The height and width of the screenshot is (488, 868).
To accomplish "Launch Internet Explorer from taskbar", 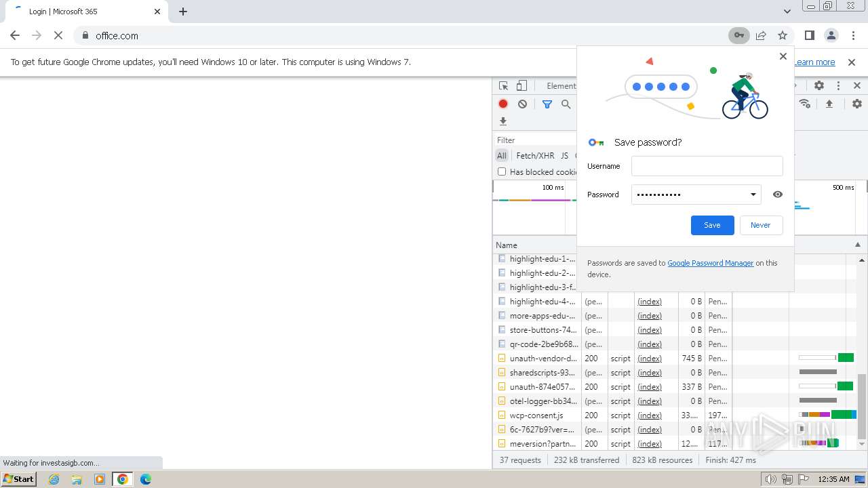I will coord(54,479).
